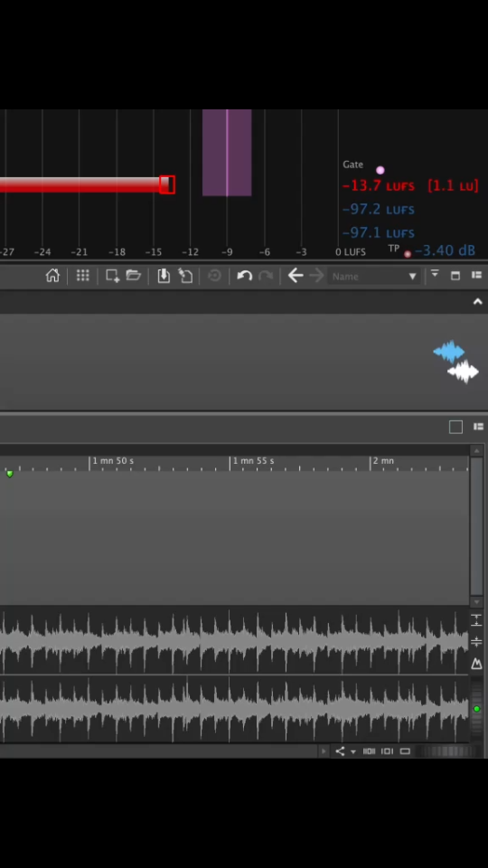Click the save file icon

pos(164,276)
